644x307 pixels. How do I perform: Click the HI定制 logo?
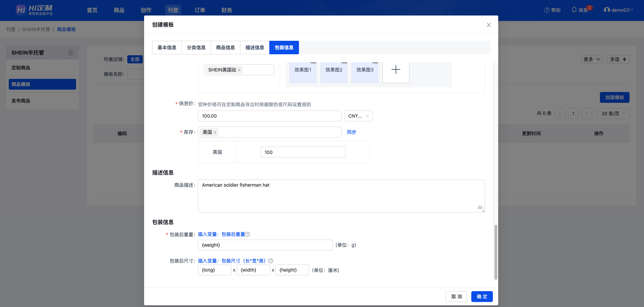click(x=34, y=10)
